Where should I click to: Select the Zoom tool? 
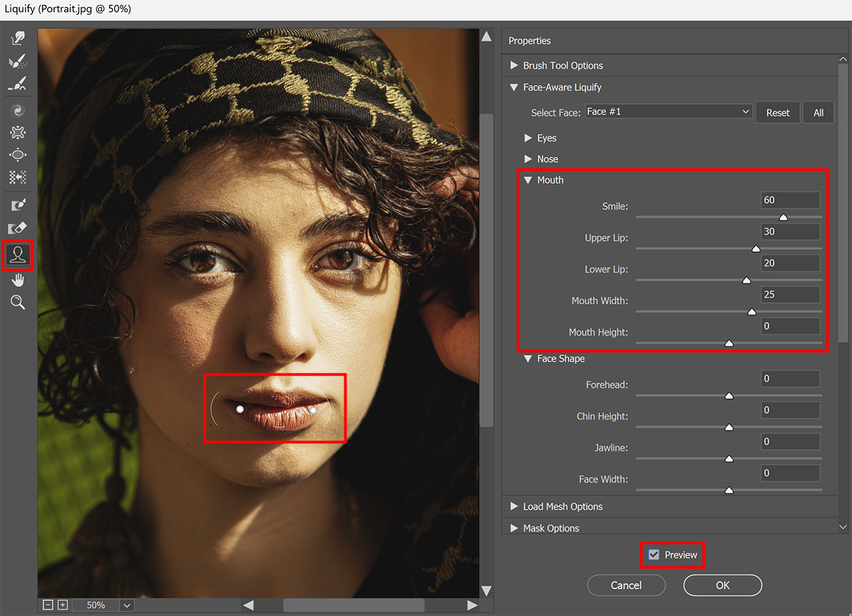point(18,302)
